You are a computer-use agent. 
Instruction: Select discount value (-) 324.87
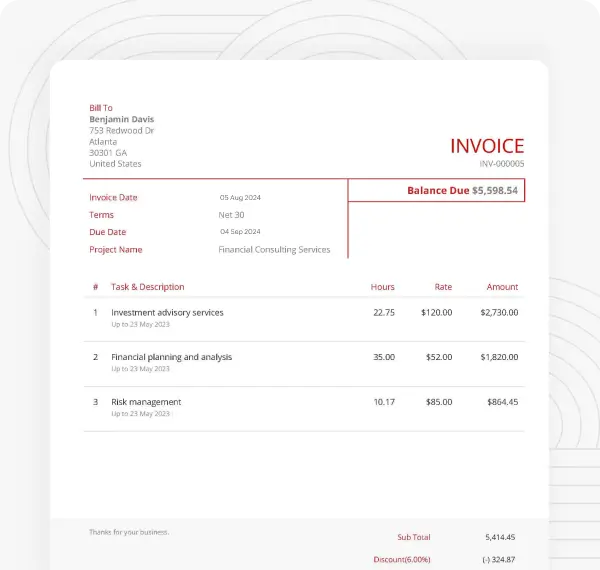click(499, 560)
